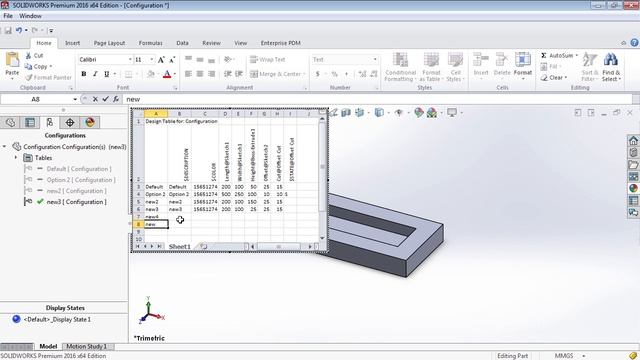Click the Insert Function fx button
The width and height of the screenshot is (640, 360).
(116, 99)
